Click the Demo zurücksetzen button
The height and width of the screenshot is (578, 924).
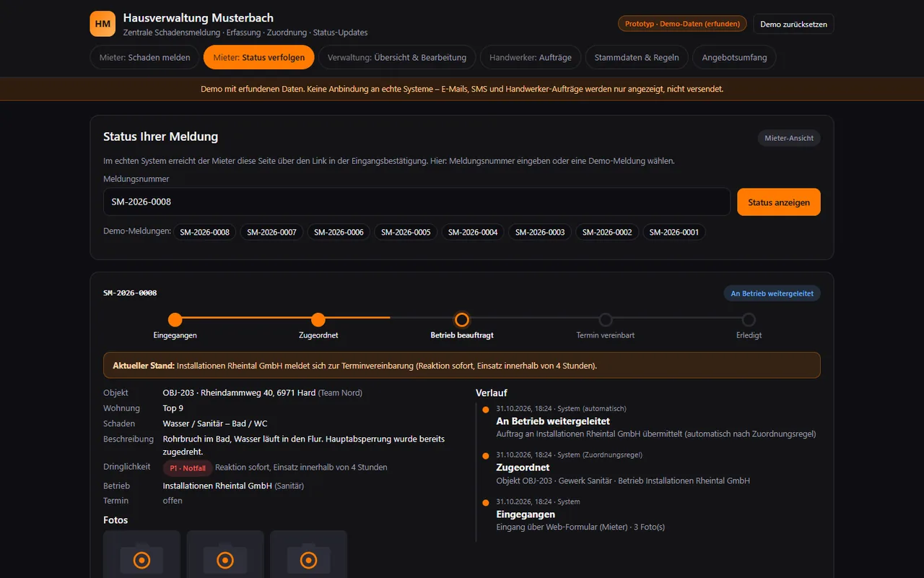coord(793,24)
